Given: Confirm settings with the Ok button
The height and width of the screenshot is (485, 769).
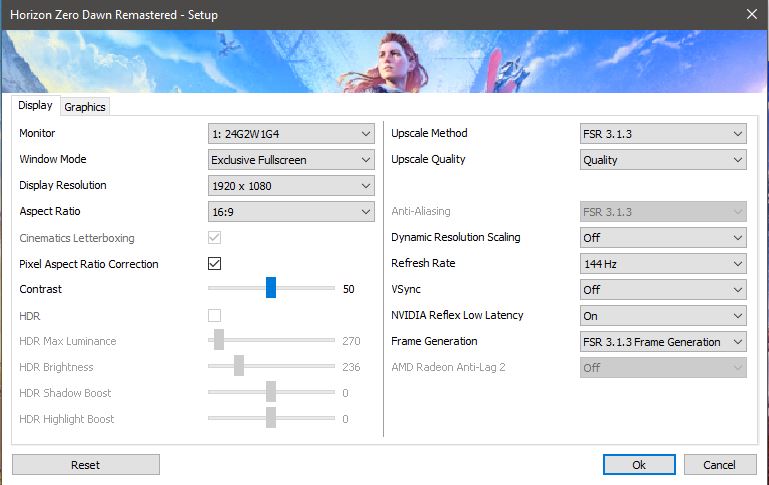Looking at the screenshot, I should [639, 464].
